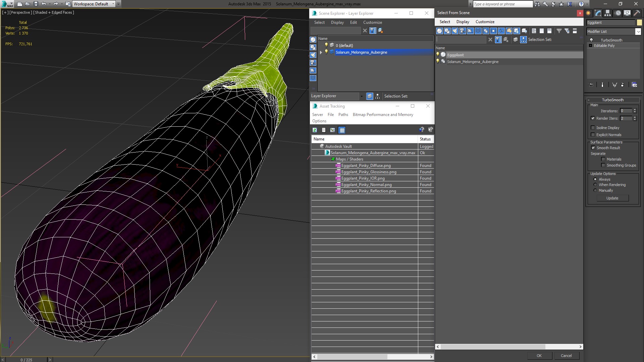Open the Layer Explorer dropdown at panel bottom
The image size is (644, 362).
click(361, 96)
